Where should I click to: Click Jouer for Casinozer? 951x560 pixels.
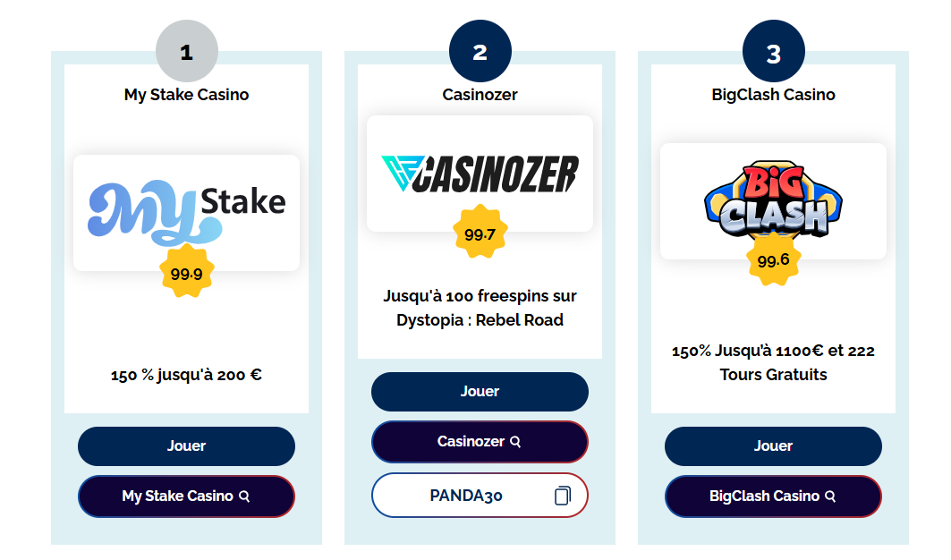480,391
